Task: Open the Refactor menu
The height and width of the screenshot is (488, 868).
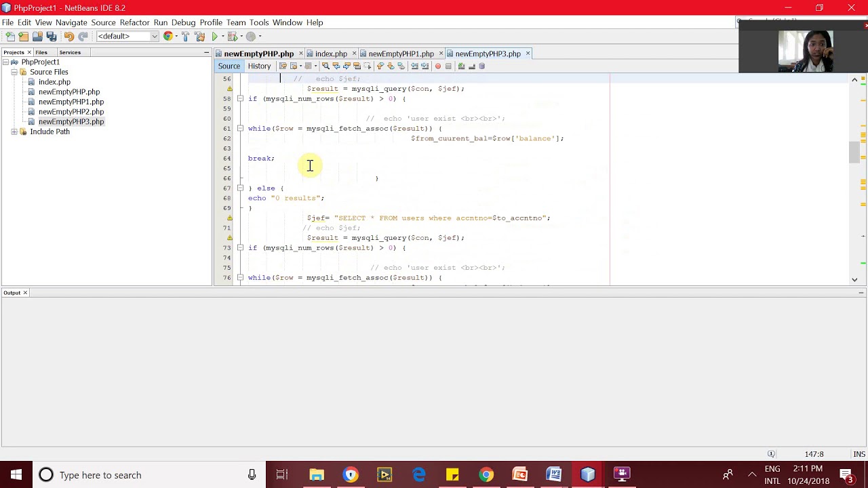Action: tap(134, 22)
